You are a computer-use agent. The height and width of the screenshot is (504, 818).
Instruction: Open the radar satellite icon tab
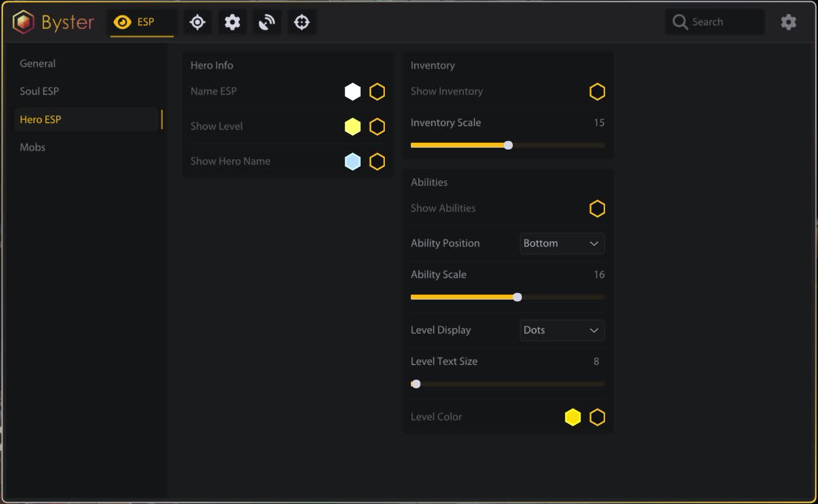(267, 22)
